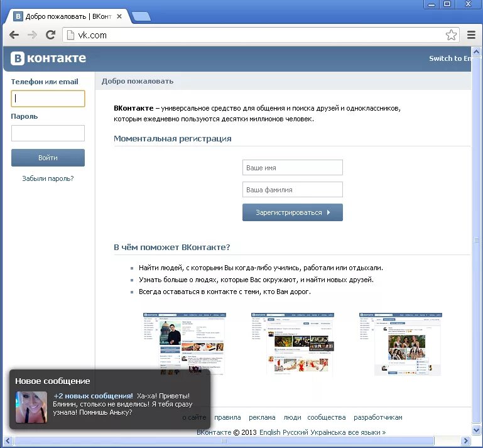Select English language in footer
This screenshot has height=448, width=483.
270,432
